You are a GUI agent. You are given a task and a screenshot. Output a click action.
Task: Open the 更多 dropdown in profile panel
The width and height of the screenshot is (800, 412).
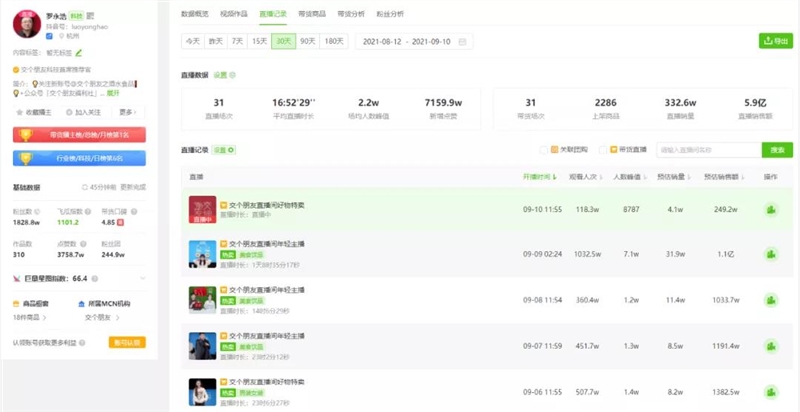pyautogui.click(x=128, y=112)
